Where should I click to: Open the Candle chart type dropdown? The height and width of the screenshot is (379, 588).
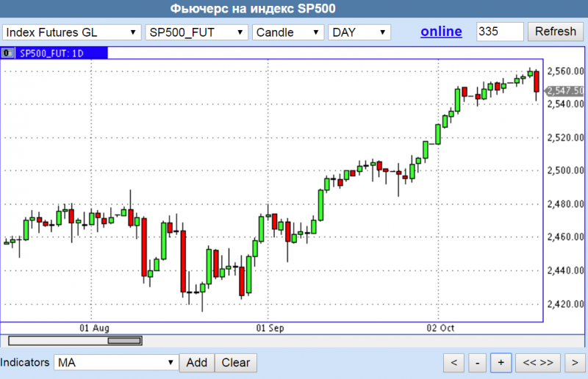pos(287,32)
